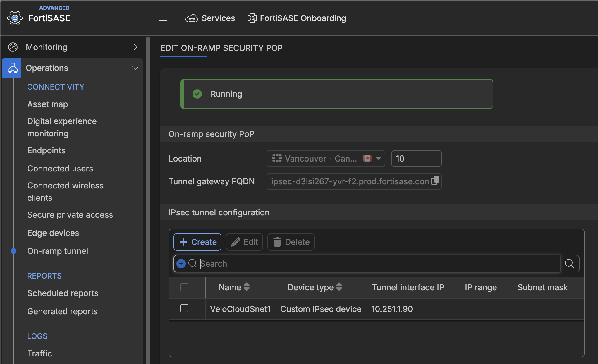Create a new IPsec tunnel
This screenshot has width=598, height=364.
[x=197, y=242]
